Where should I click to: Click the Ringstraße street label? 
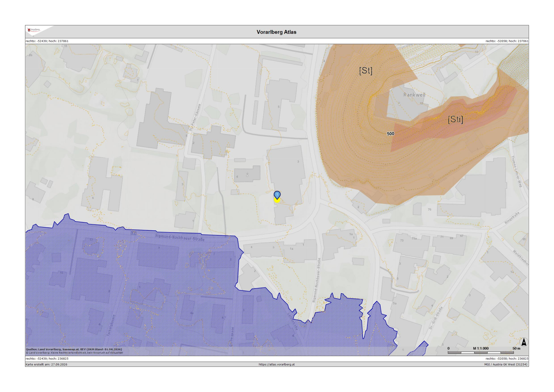click(x=512, y=218)
